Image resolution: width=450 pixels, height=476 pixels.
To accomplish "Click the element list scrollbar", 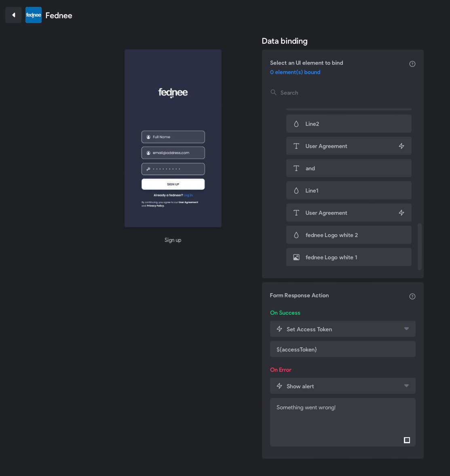I will [x=420, y=247].
